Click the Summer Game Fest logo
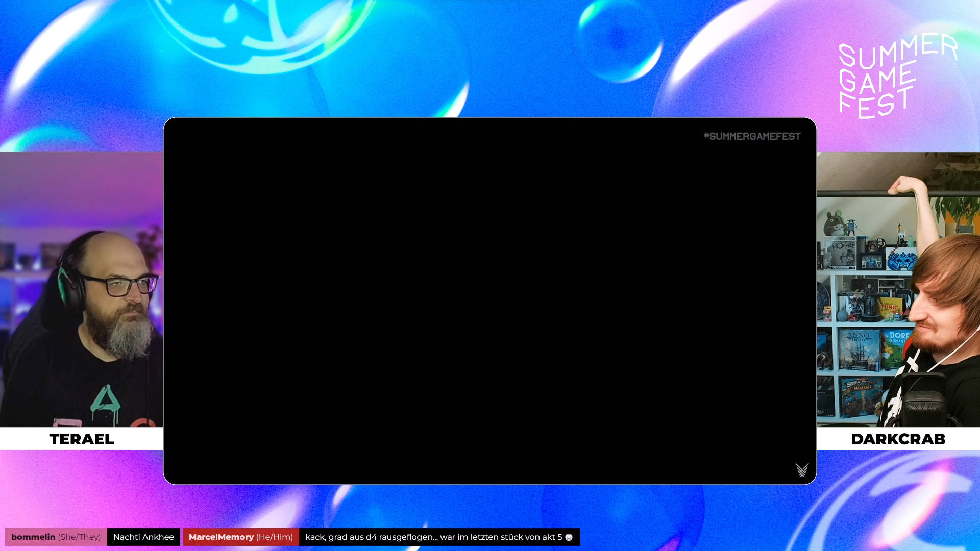The width and height of the screenshot is (980, 551). tap(898, 76)
